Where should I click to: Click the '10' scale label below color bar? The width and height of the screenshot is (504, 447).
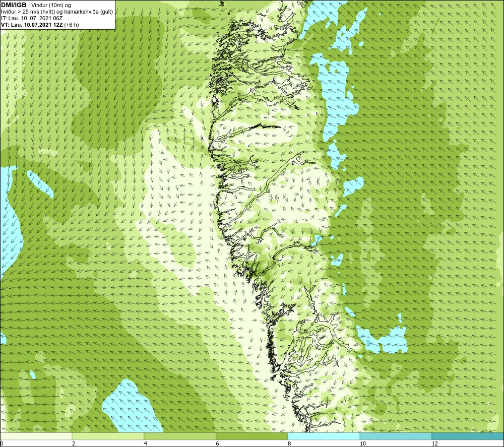click(x=362, y=444)
